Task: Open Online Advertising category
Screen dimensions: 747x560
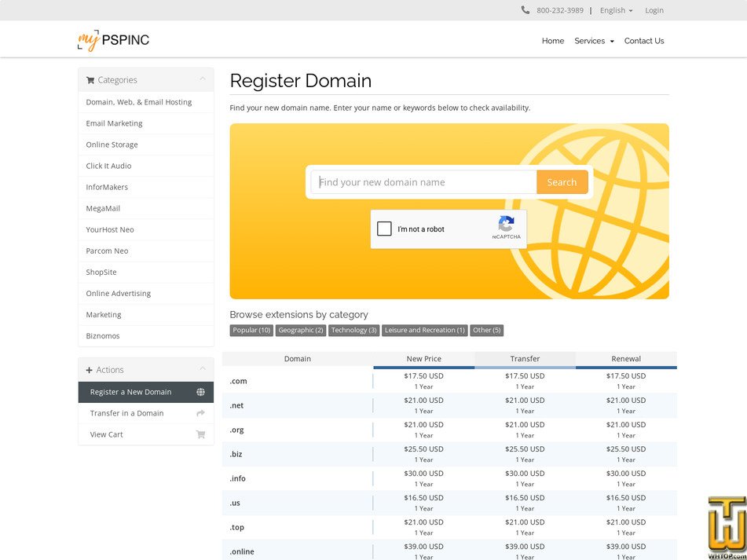Action: [146, 293]
